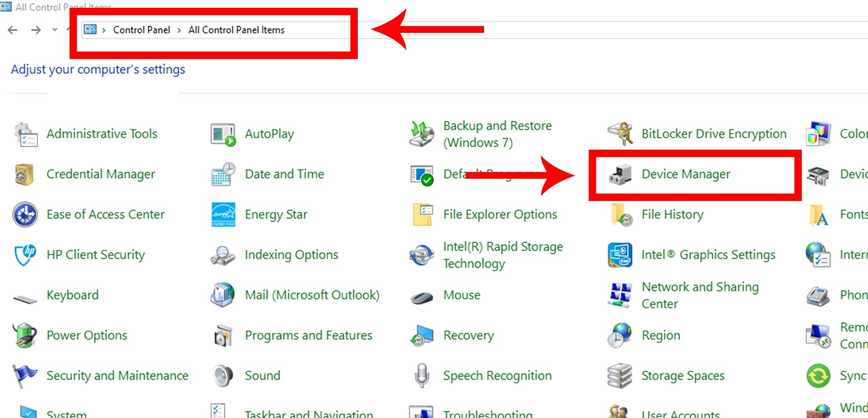Click the Back navigation arrow

[12, 30]
